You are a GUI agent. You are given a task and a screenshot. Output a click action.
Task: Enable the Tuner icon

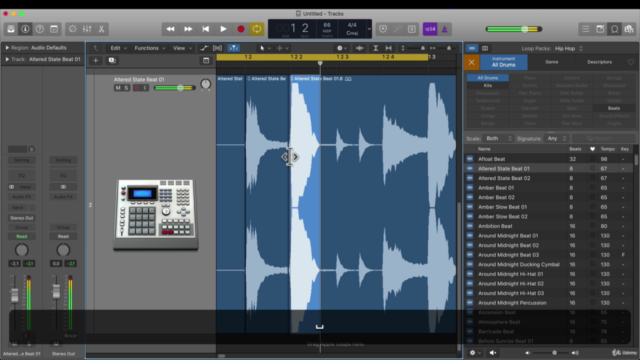397,29
